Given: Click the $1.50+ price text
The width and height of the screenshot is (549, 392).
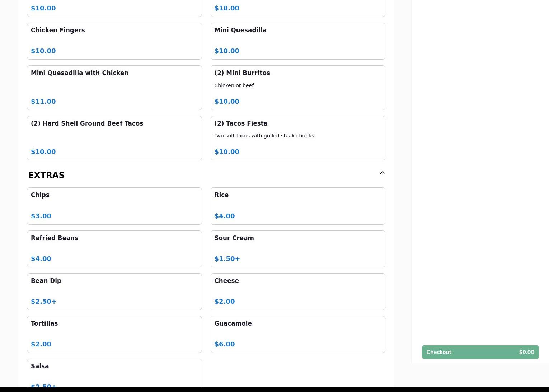Looking at the screenshot, I should click(227, 259).
